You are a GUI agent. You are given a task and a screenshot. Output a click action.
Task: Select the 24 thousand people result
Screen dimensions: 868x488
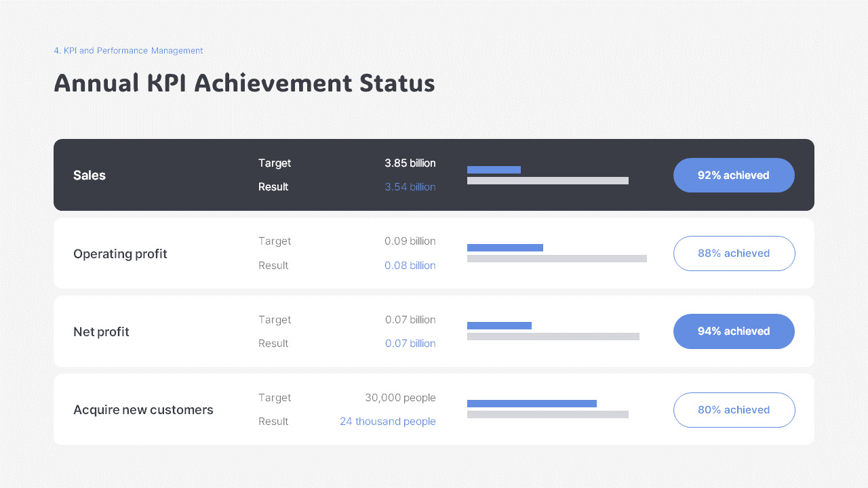[388, 422]
